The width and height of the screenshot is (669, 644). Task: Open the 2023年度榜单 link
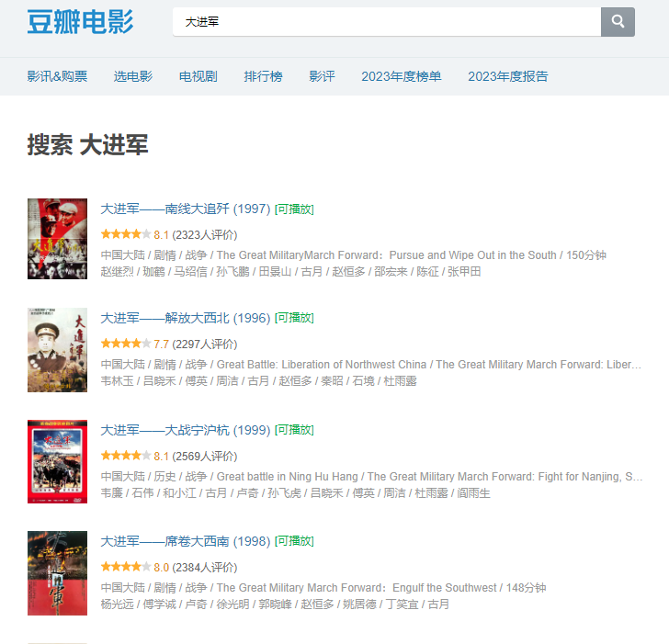401,76
